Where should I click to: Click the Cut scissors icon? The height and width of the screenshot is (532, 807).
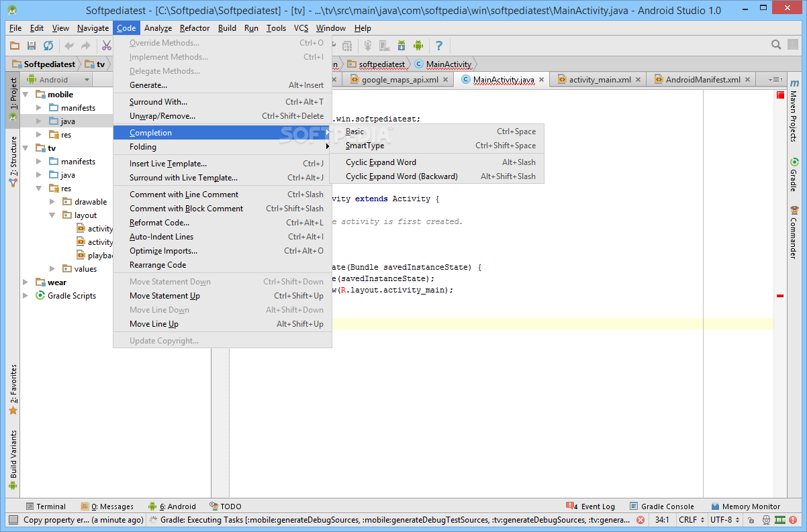click(x=106, y=46)
